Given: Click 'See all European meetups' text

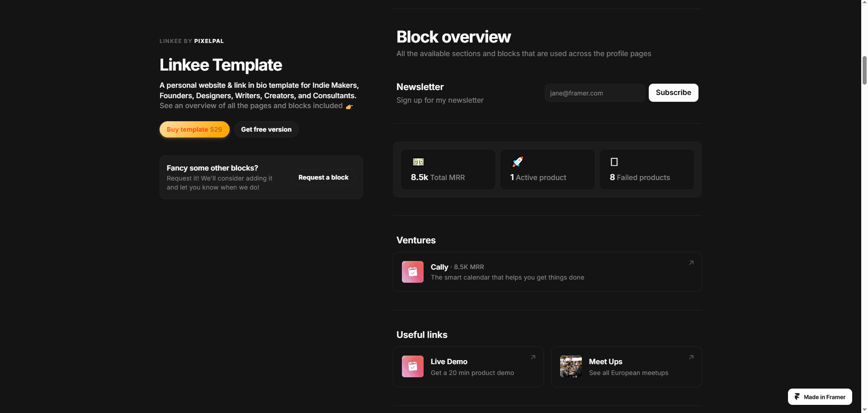Looking at the screenshot, I should click(628, 373).
